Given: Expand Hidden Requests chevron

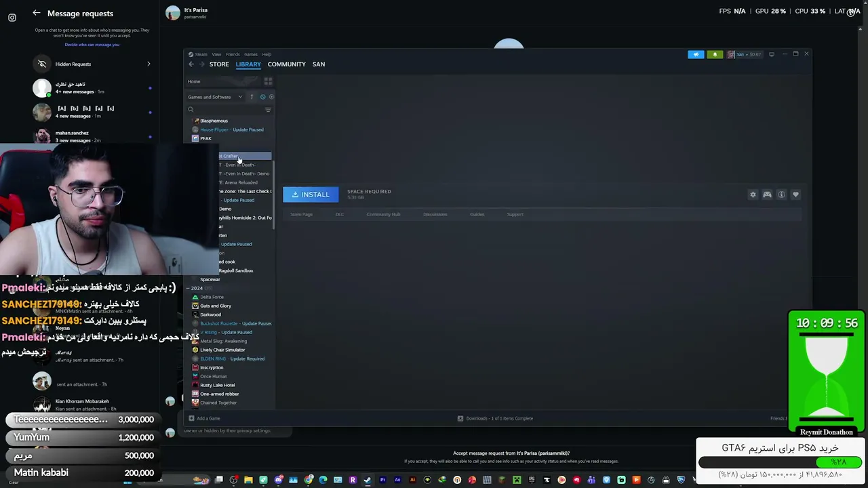Looking at the screenshot, I should (149, 64).
